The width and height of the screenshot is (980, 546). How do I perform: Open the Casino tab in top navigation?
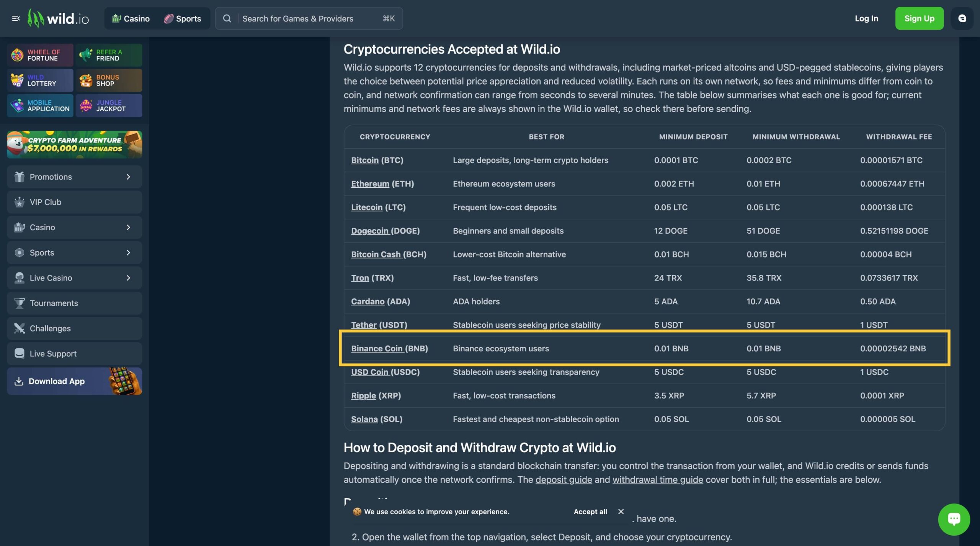131,18
